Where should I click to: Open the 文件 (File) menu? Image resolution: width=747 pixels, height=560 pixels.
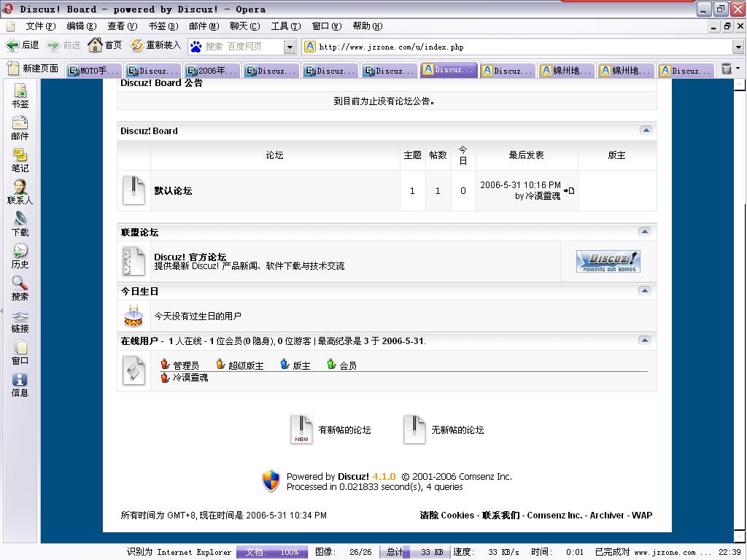coord(41,26)
